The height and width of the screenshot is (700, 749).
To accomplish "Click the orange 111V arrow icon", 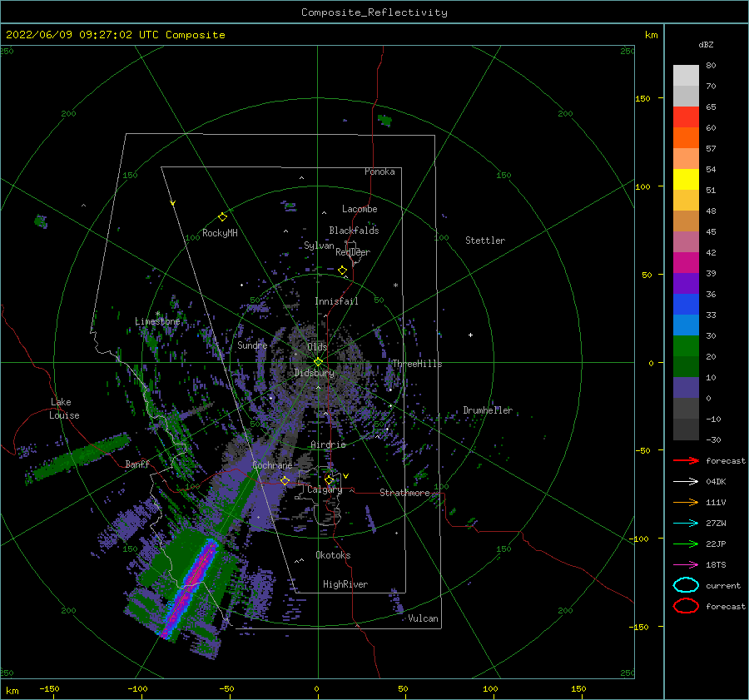I will pos(686,502).
